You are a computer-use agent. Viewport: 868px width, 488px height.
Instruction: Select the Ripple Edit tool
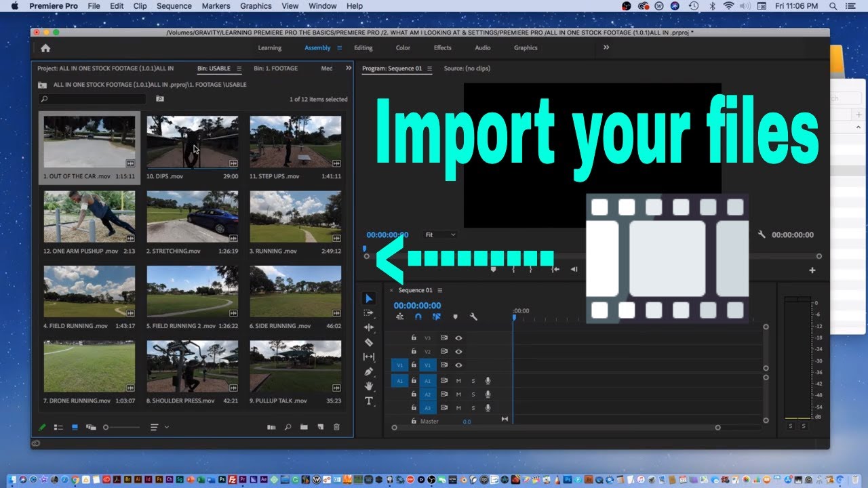369,327
